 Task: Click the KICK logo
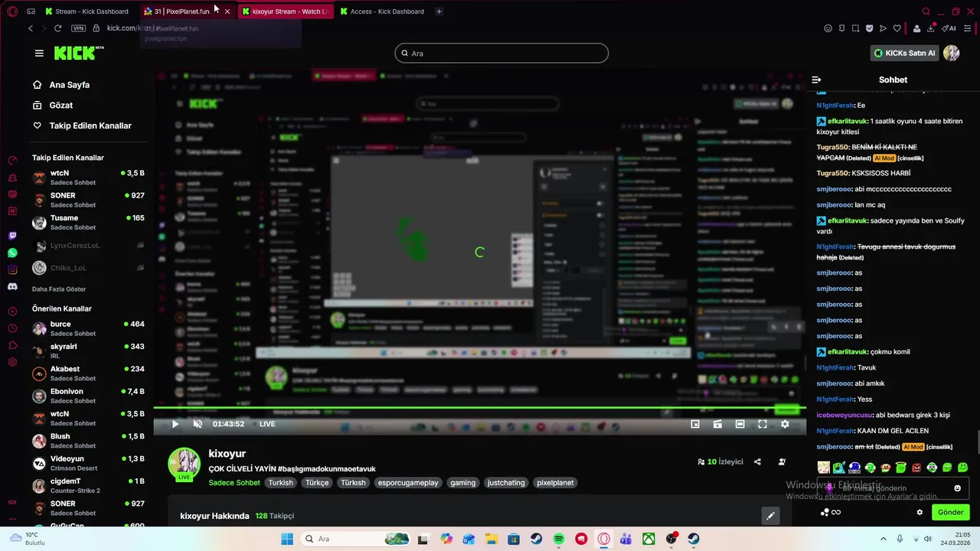79,53
